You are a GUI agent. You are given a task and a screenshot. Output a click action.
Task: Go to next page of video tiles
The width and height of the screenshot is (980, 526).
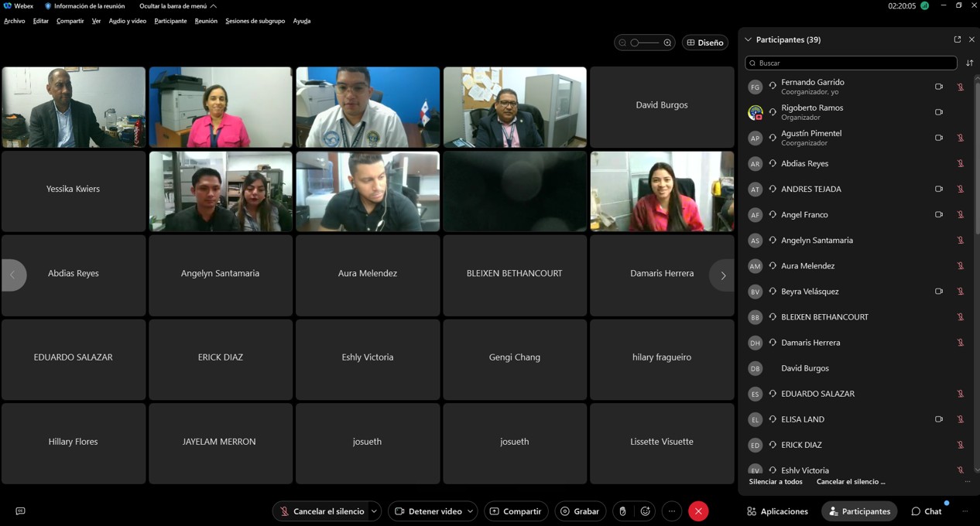[722, 275]
